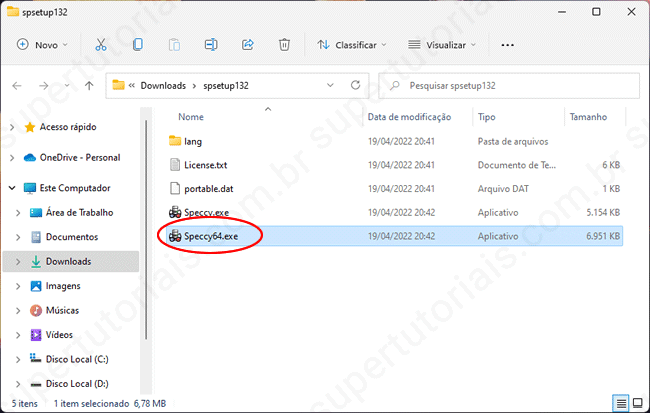The height and width of the screenshot is (413, 650).
Task: Open Disco Local (D:) in sidebar
Action: point(77,384)
